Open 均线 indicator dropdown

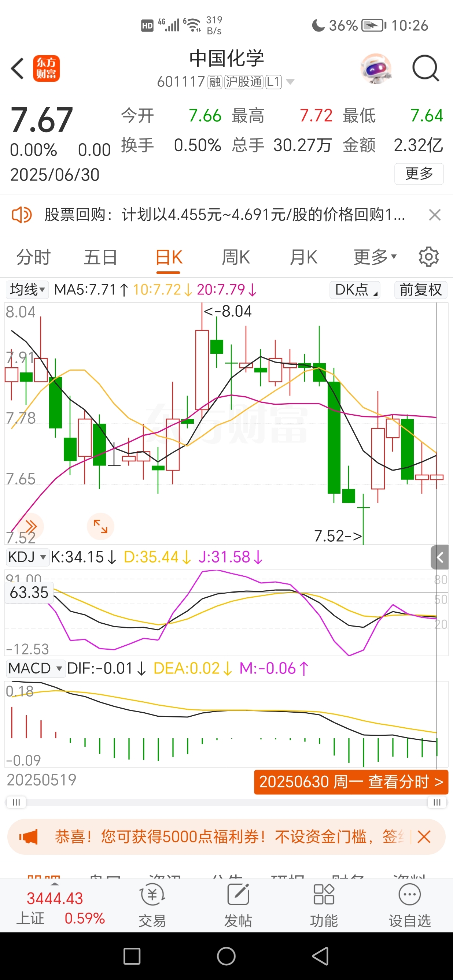(27, 290)
